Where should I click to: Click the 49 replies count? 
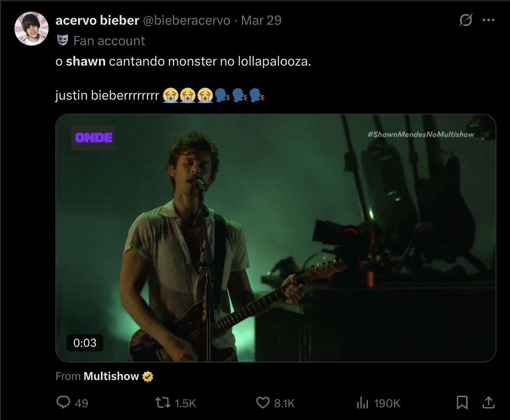81,403
